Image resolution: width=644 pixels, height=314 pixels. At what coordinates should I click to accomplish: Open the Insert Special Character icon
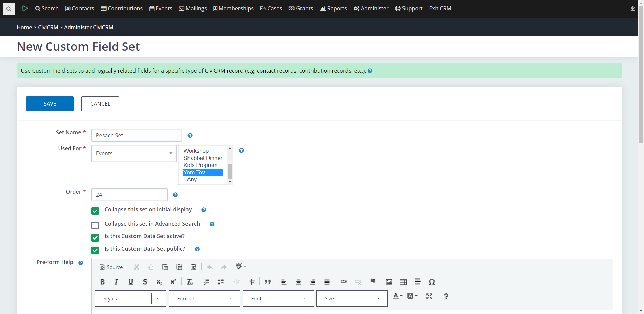[x=432, y=282]
